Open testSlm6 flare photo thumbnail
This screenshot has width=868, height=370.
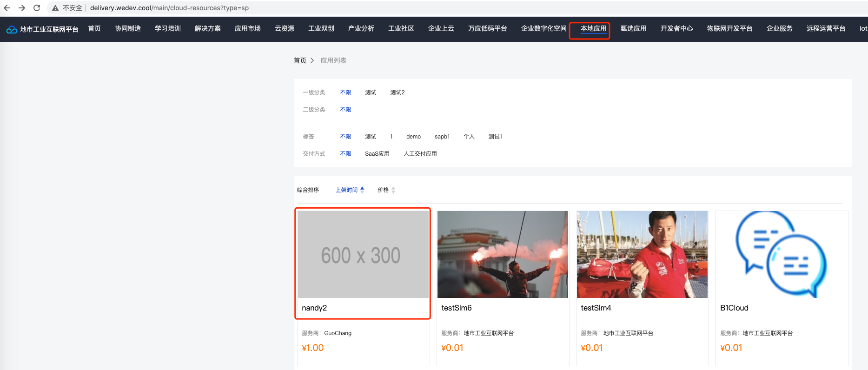click(503, 254)
